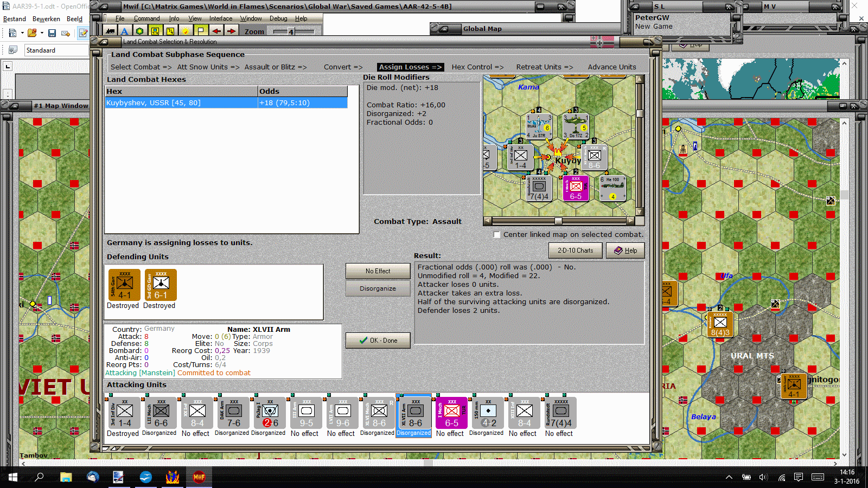
Task: Click the Advance Units subphase step
Action: [x=612, y=67]
